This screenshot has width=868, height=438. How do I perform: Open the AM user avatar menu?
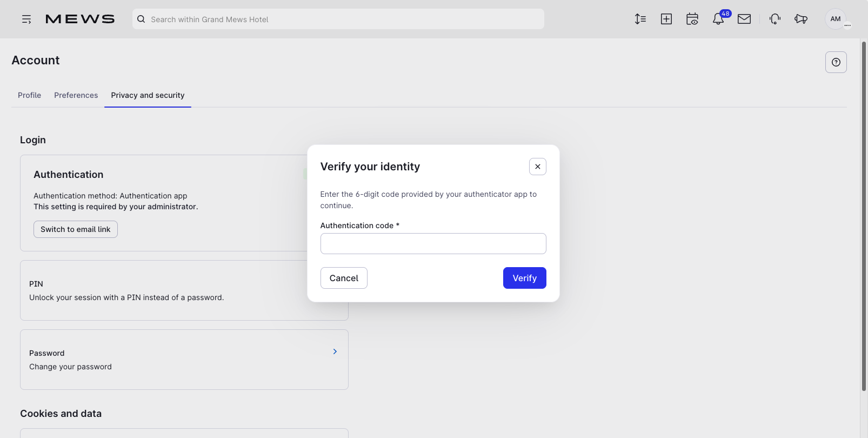click(x=836, y=19)
